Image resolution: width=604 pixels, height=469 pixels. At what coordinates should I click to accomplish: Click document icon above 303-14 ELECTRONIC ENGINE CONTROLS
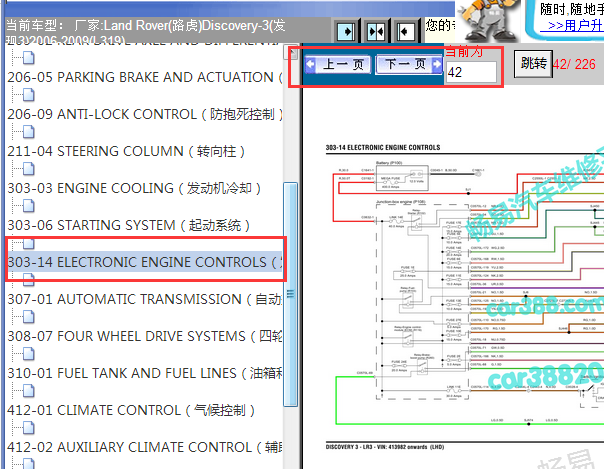(x=29, y=243)
